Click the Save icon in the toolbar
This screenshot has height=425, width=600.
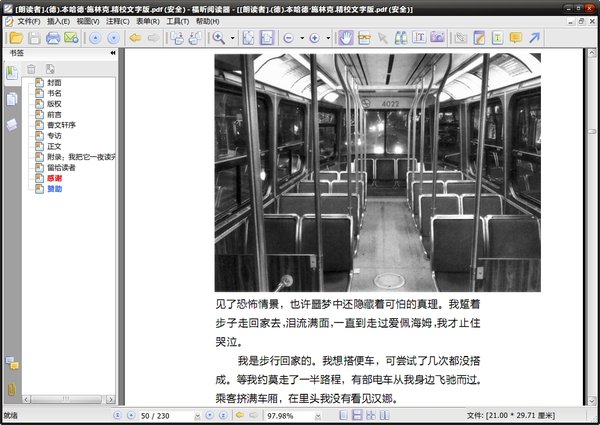(x=34, y=38)
